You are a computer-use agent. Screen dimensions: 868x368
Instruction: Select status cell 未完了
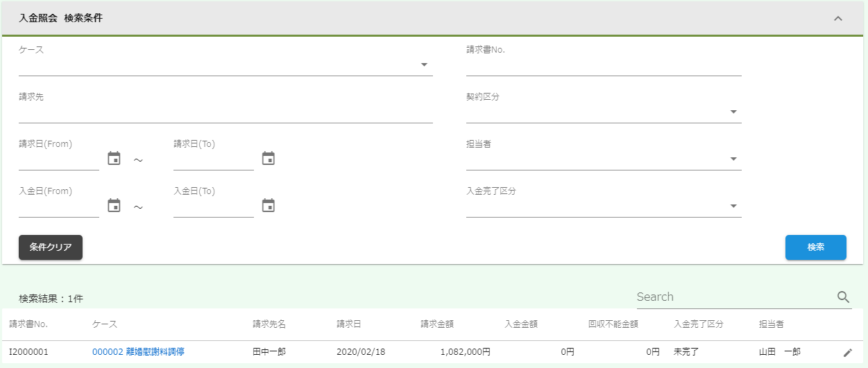coord(686,352)
